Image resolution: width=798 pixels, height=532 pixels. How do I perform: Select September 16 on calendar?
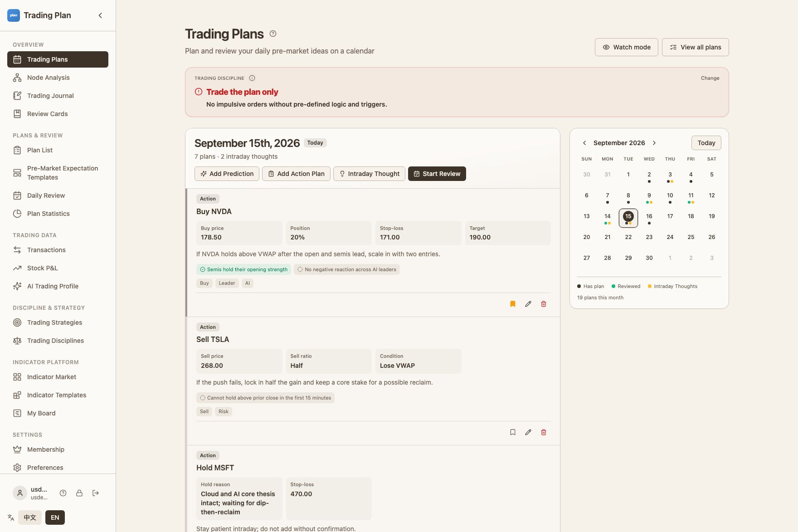click(x=649, y=218)
